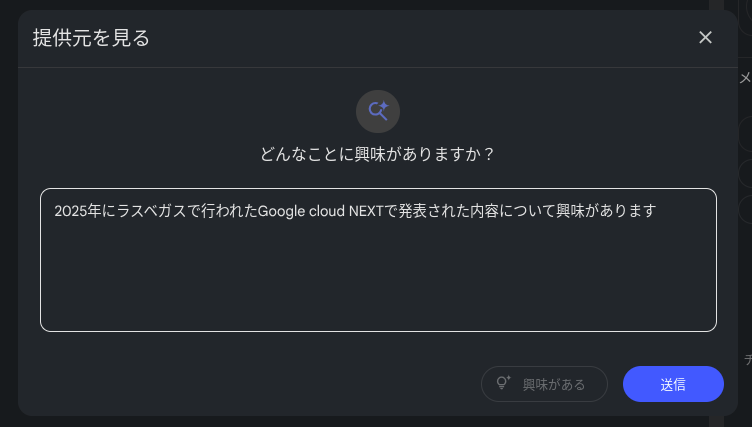The height and width of the screenshot is (427, 752).
Task: Select the 興味がある suggestion button
Action: [544, 384]
